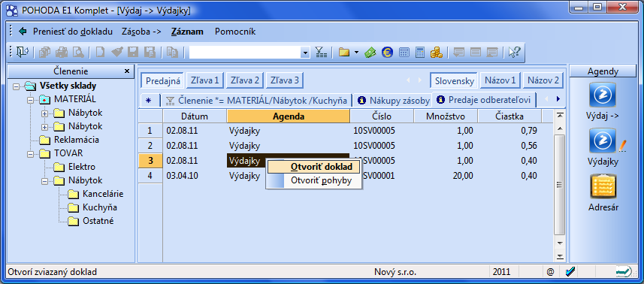The image size is (644, 284).
Task: Select the Názov 2 tab
Action: point(543,80)
